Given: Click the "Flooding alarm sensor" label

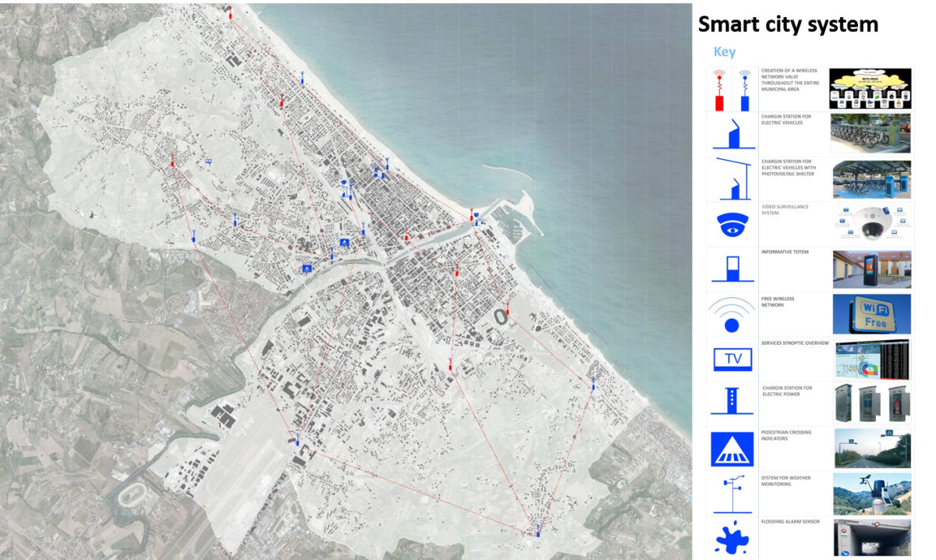Looking at the screenshot, I should [x=790, y=522].
